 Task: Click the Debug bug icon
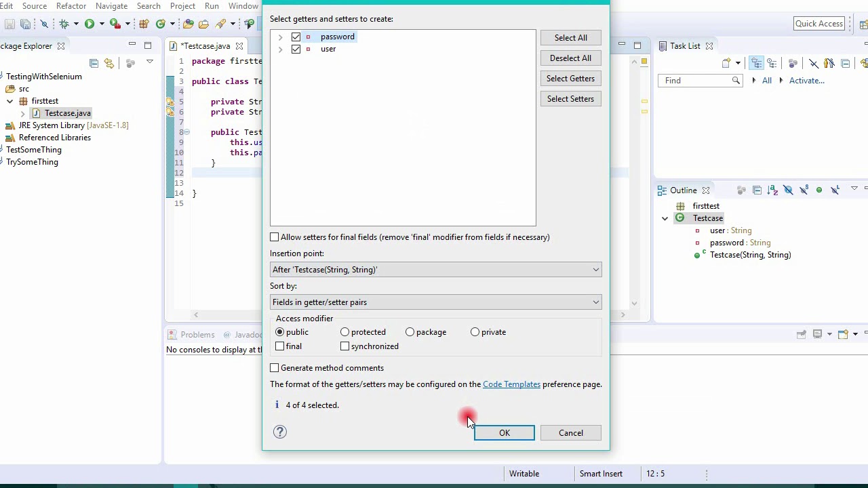click(64, 24)
